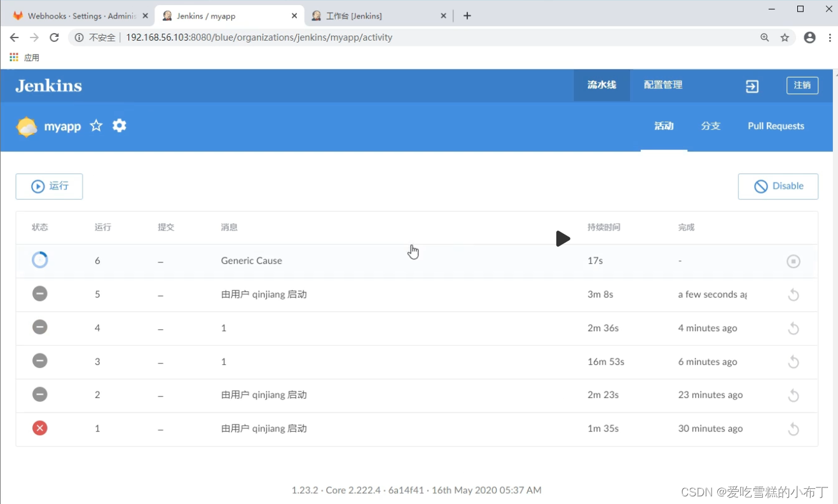Open a new browser tab
Screen dimensions: 838x504
467,16
